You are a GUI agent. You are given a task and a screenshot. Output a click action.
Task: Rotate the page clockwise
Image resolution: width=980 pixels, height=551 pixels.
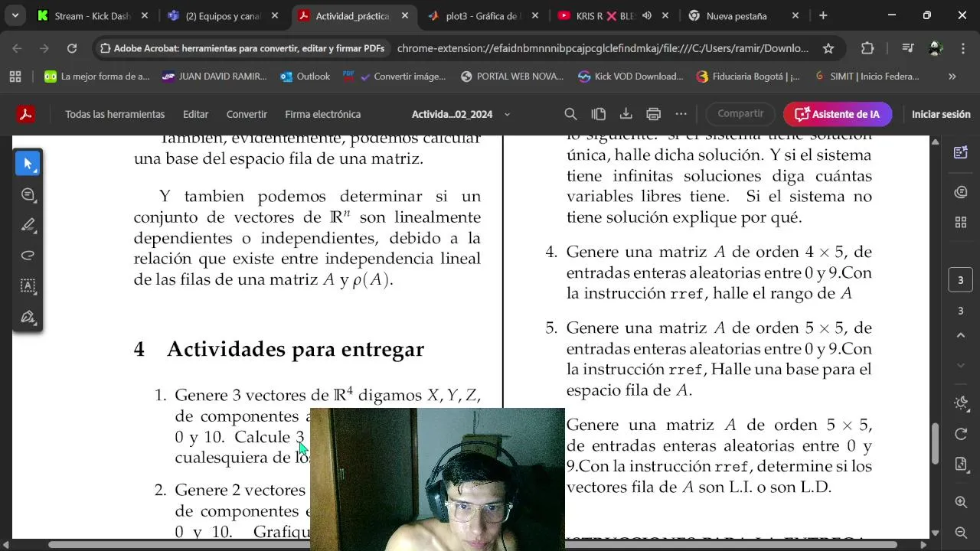961,434
